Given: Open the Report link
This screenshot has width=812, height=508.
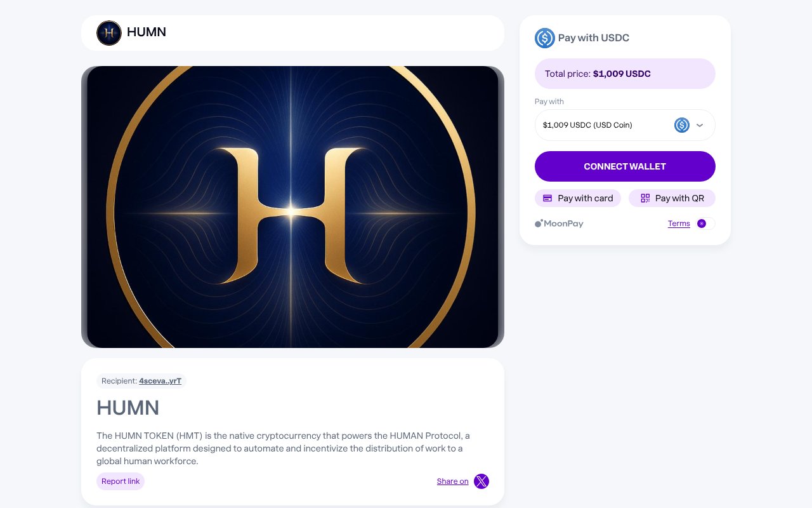Looking at the screenshot, I should point(120,481).
